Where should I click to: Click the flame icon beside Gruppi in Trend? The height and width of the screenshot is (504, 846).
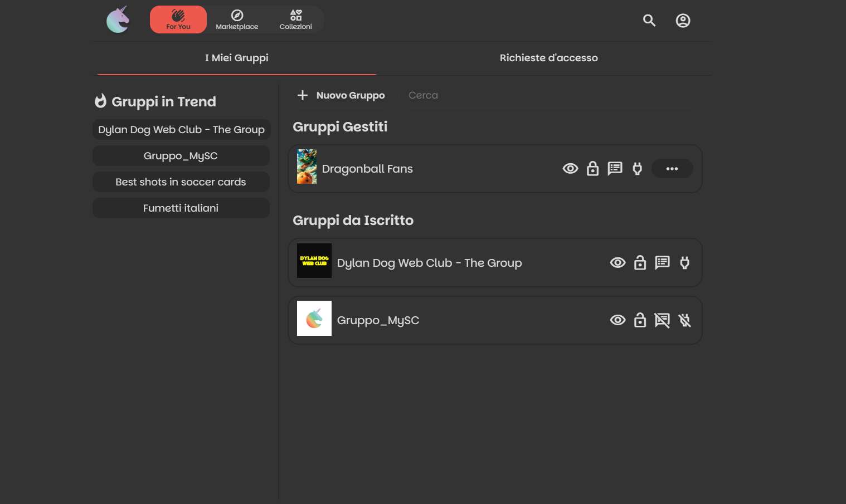click(100, 101)
